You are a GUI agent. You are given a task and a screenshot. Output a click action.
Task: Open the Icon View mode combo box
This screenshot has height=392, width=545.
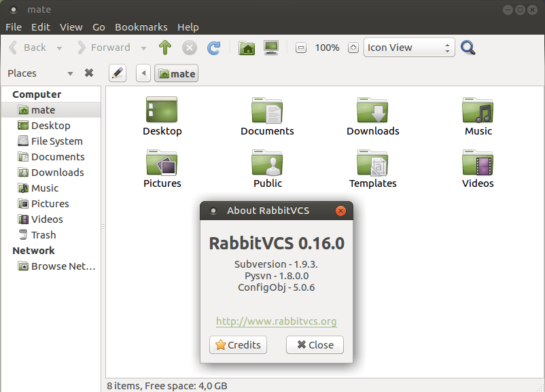tap(409, 48)
